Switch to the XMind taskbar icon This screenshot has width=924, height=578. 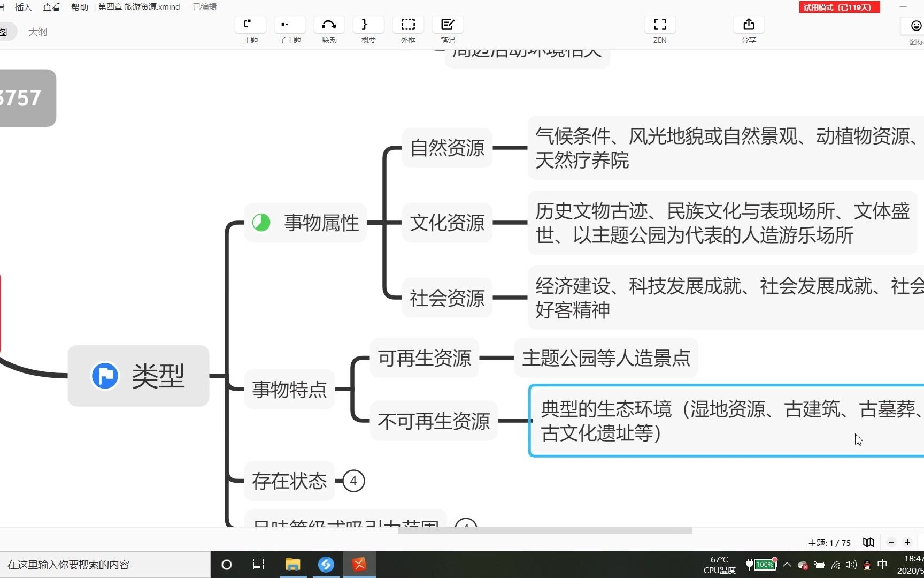click(359, 565)
